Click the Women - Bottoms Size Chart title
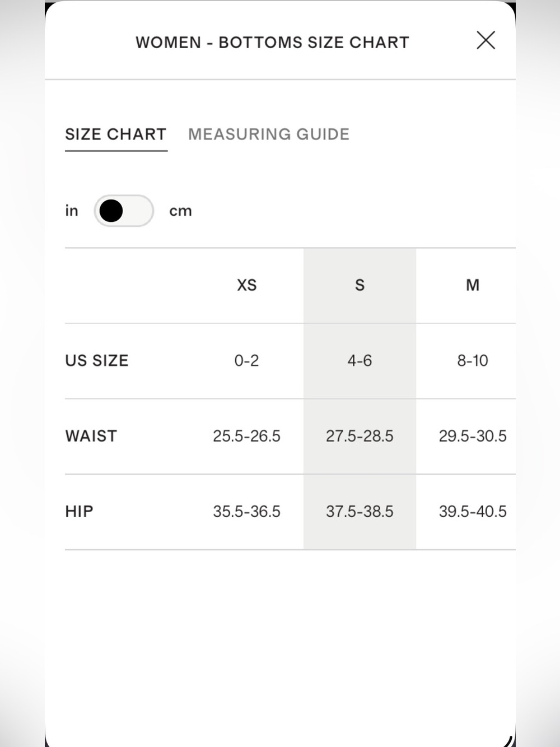 pyautogui.click(x=273, y=43)
